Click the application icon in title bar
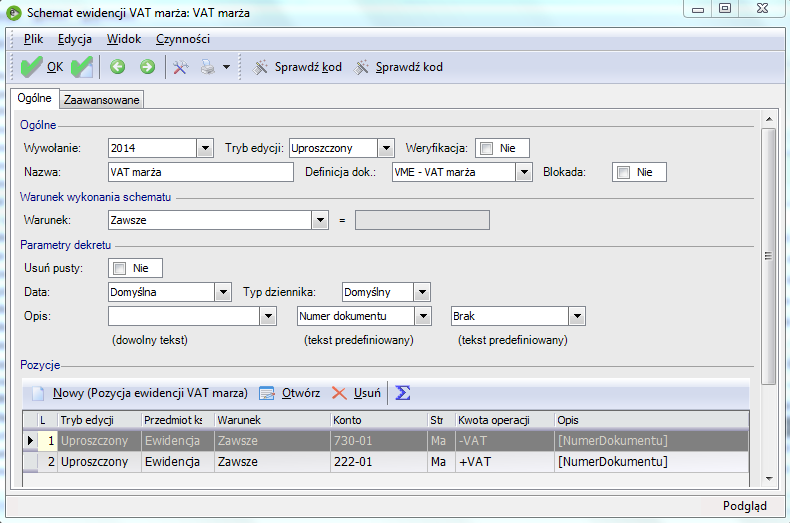Image resolution: width=790 pixels, height=523 pixels. tap(14, 13)
